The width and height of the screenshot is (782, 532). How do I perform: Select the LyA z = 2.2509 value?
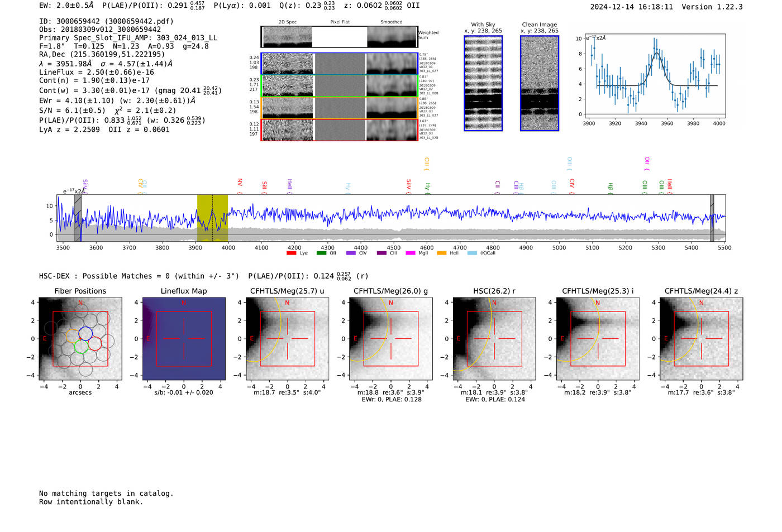pyautogui.click(x=69, y=130)
